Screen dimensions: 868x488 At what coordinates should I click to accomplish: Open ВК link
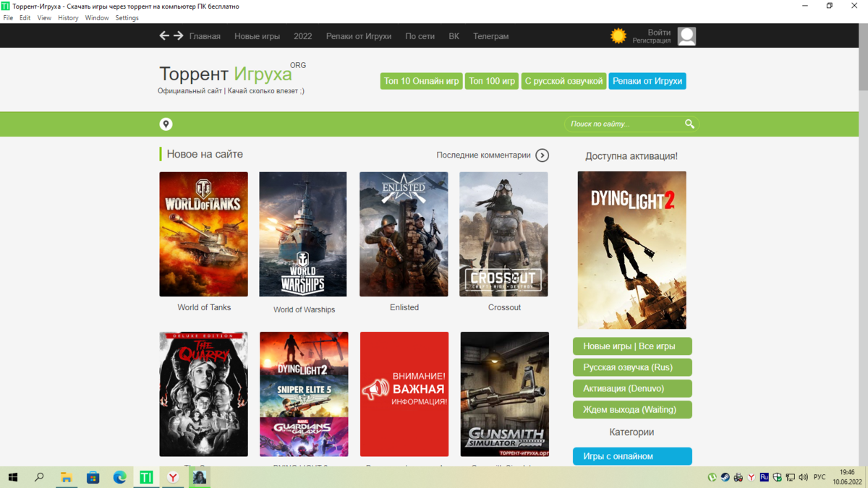click(454, 36)
